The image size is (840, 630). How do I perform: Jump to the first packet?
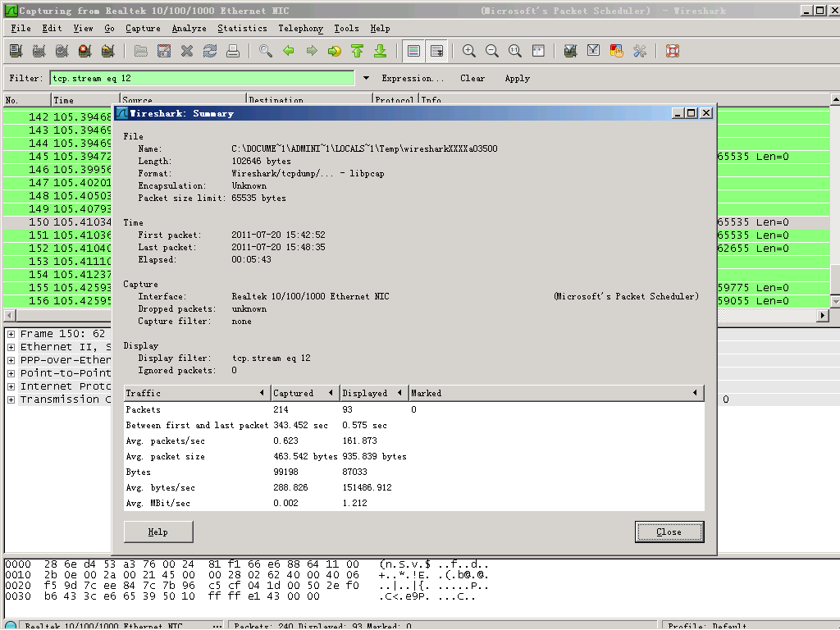(x=358, y=51)
